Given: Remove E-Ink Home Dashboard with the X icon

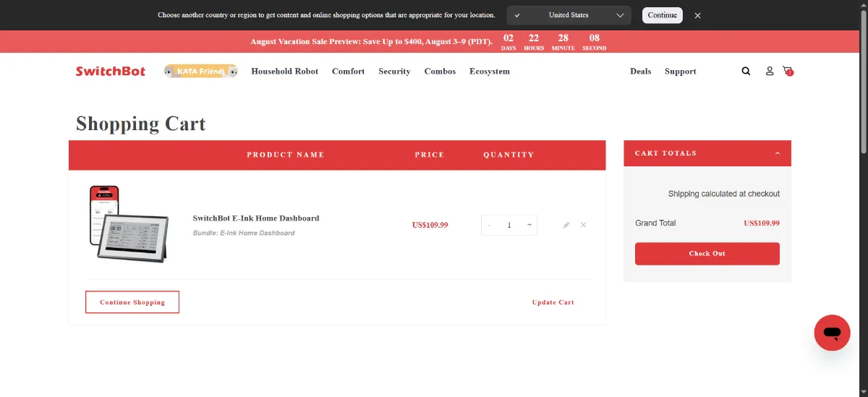Looking at the screenshot, I should (583, 225).
